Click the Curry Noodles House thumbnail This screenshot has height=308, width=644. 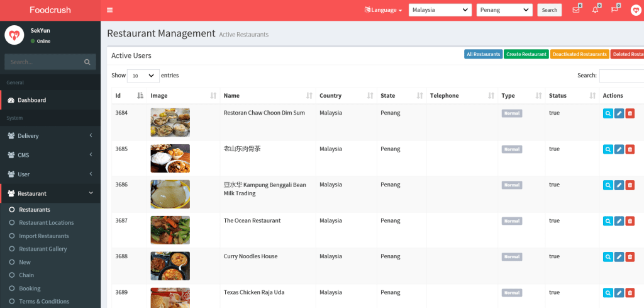pos(170,266)
